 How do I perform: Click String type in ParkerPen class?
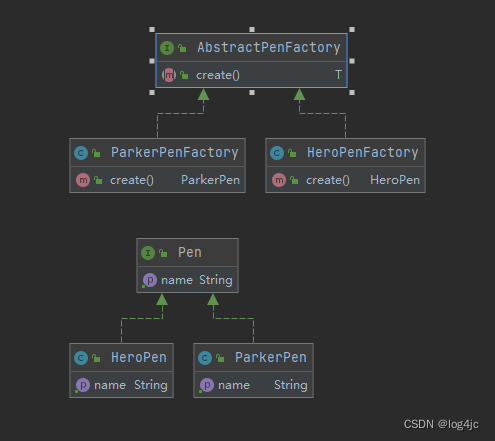click(x=291, y=385)
